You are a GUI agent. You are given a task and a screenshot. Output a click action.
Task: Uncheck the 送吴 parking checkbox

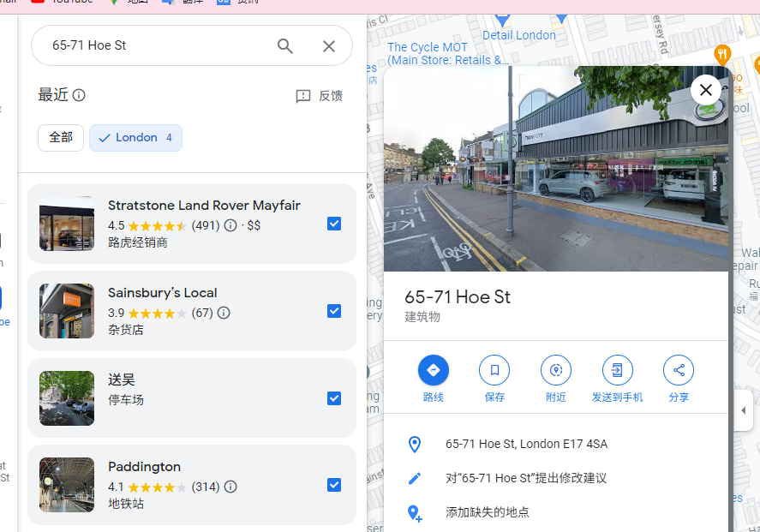click(x=334, y=398)
